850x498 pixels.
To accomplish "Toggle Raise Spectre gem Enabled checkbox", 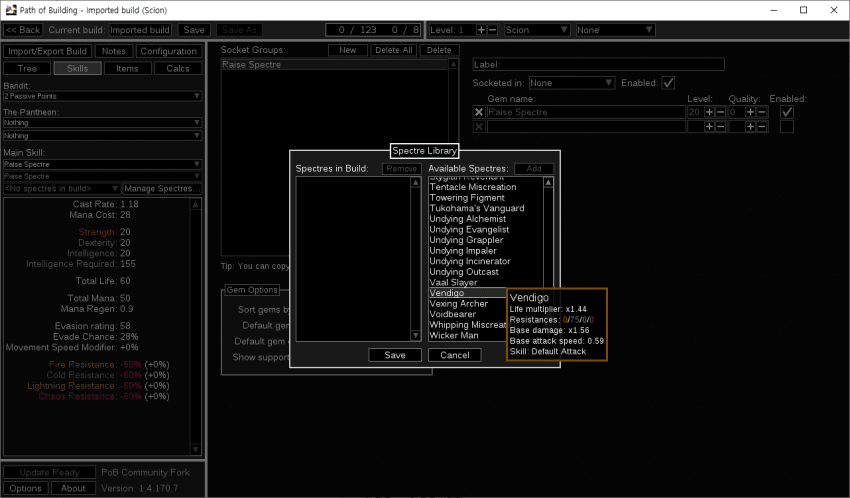I will pyautogui.click(x=787, y=112).
